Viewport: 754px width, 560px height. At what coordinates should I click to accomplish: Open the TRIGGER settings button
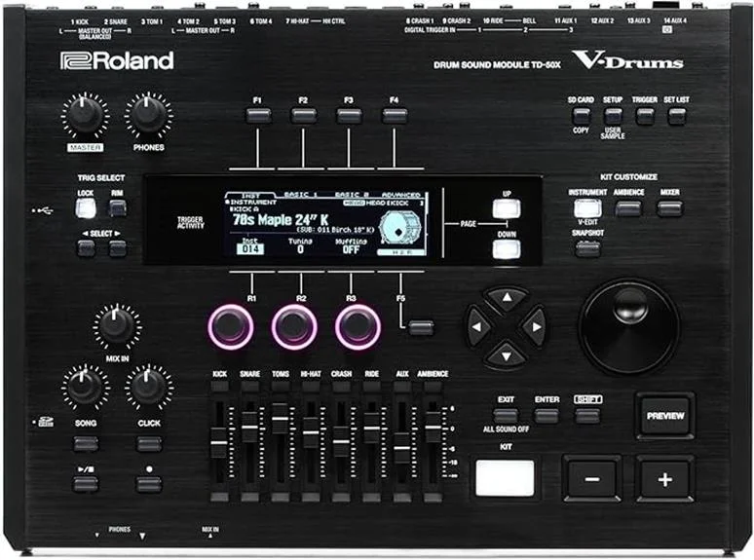(x=645, y=116)
